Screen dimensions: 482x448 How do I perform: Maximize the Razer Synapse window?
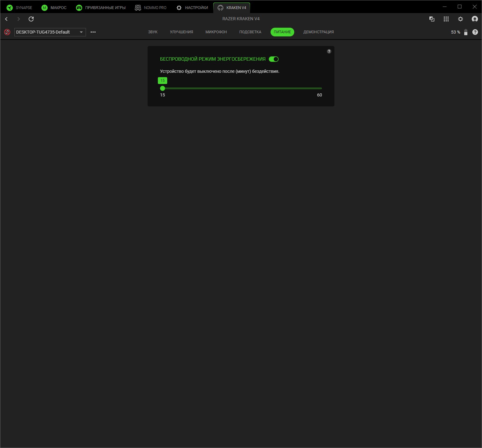(460, 7)
